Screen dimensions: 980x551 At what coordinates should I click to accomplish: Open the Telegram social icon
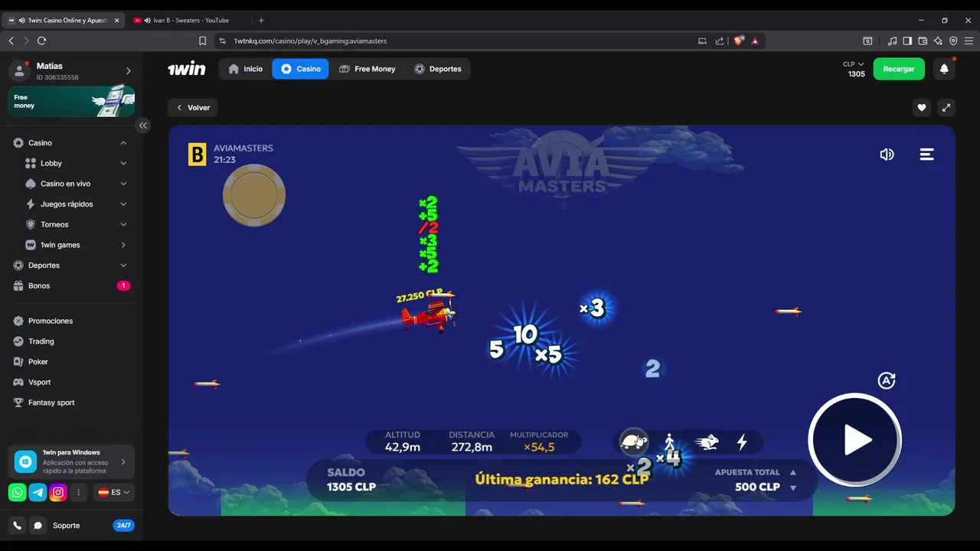pos(38,493)
